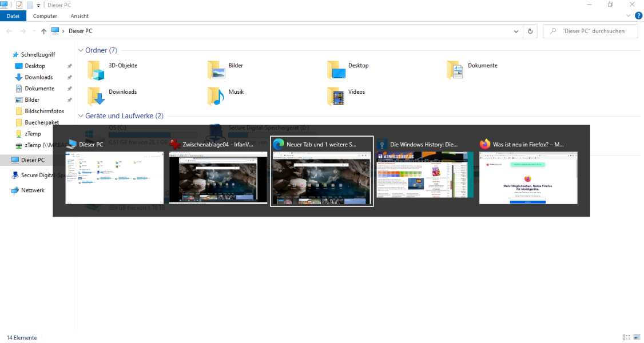644x343 pixels.
Task: Select Dokumente in the navigation pane
Action: pos(35,89)
